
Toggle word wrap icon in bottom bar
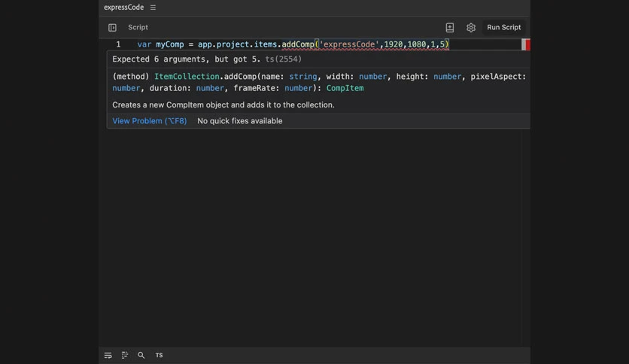[108, 355]
